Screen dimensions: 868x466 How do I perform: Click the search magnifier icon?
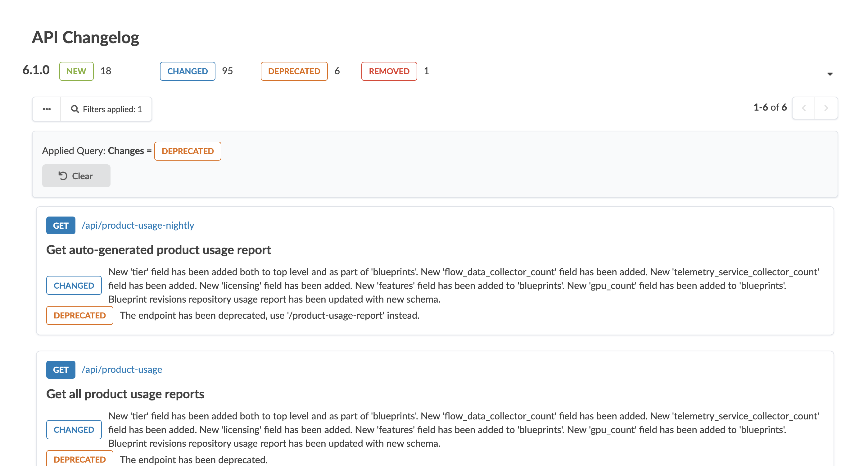click(75, 109)
